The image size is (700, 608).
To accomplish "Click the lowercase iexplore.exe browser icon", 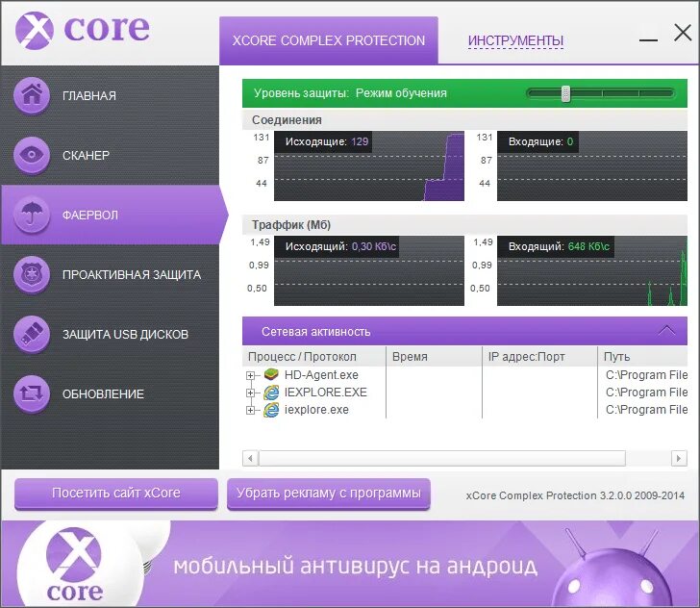I will point(271,410).
